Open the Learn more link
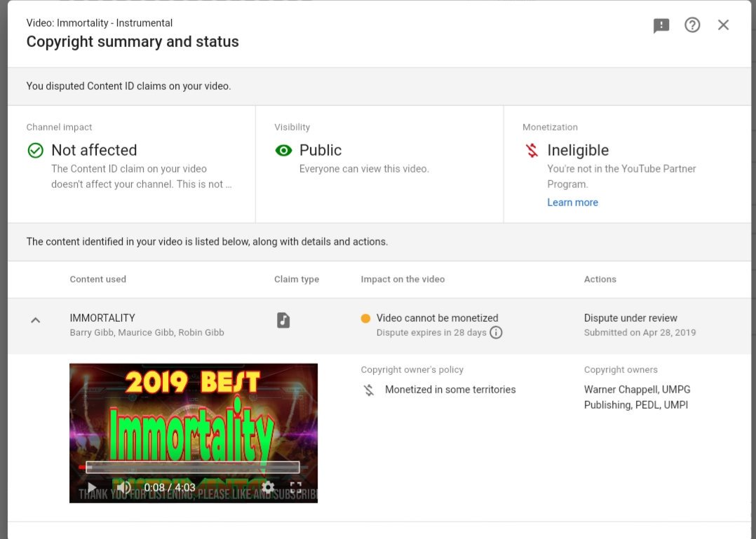The height and width of the screenshot is (539, 756). 572,203
